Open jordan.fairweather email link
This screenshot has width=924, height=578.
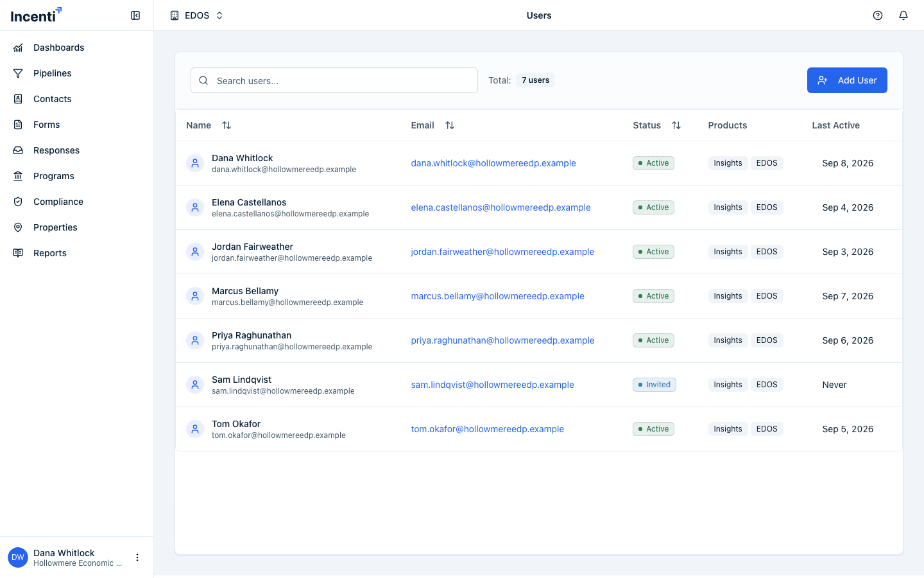tap(502, 252)
